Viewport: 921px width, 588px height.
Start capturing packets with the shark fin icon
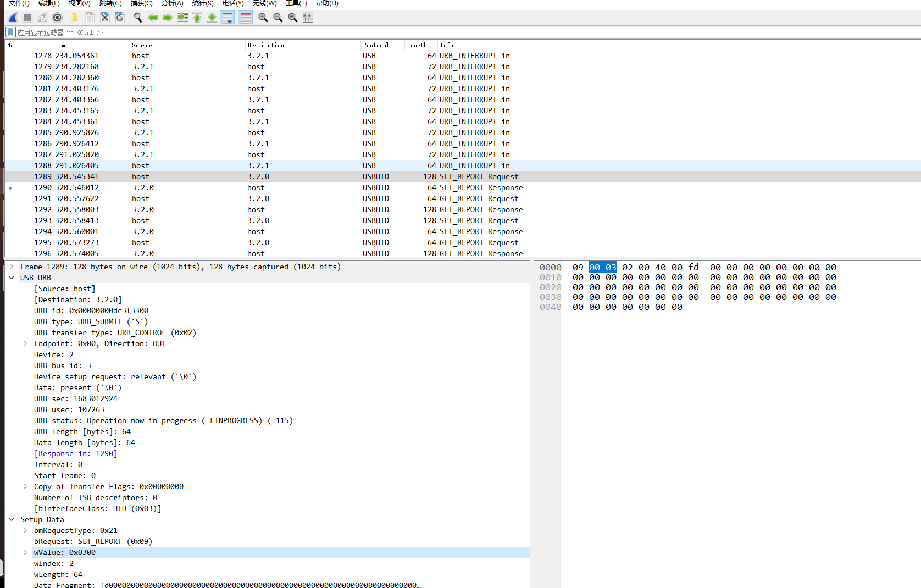(x=13, y=18)
